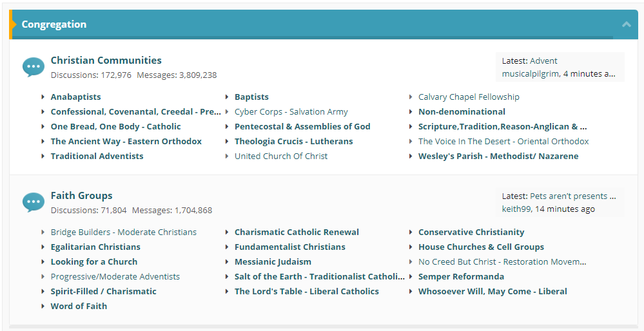Open Wesley's Parish - Methodist/Nazarene subforum
Screen dimensions: 644x331
(x=498, y=156)
